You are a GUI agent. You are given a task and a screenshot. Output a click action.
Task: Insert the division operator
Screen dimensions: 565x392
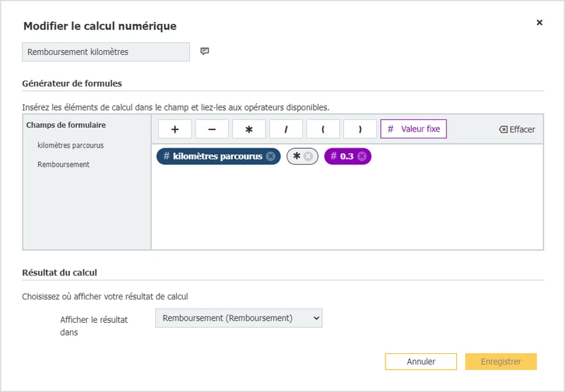coord(286,129)
